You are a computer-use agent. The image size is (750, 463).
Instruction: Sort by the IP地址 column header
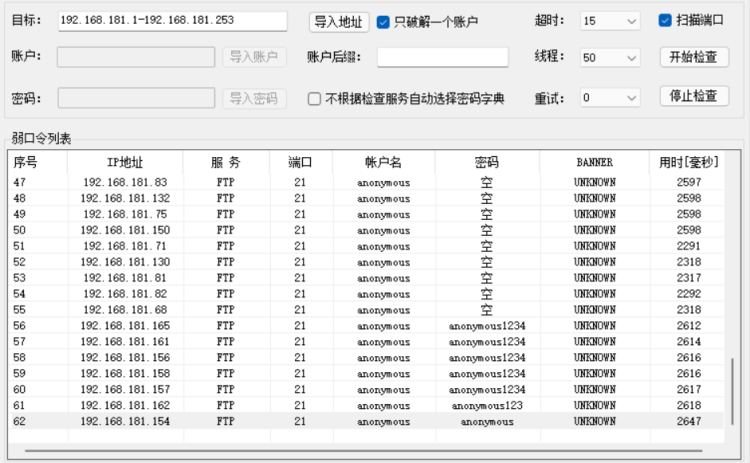pyautogui.click(x=125, y=162)
